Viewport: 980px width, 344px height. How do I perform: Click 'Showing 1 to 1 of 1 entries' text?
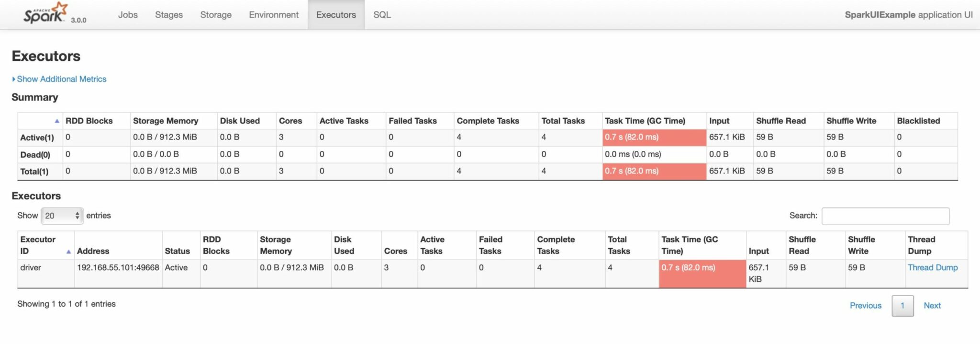pyautogui.click(x=67, y=304)
